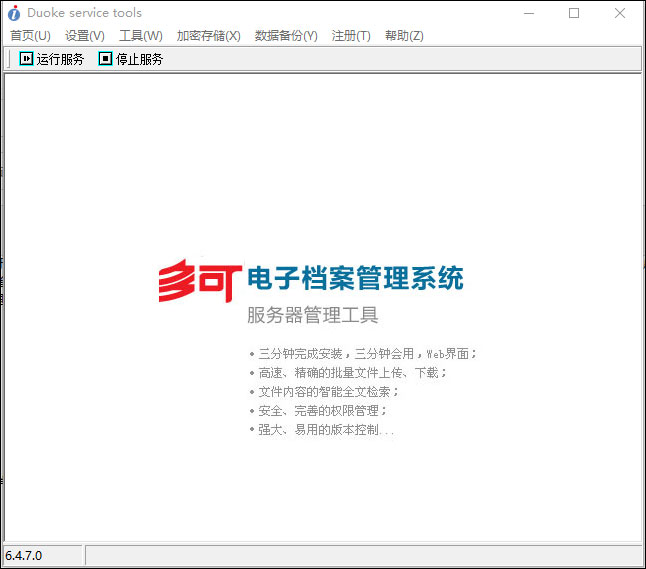Image resolution: width=646 pixels, height=569 pixels.
Task: Open the 设置(V) menu
Action: coord(85,36)
